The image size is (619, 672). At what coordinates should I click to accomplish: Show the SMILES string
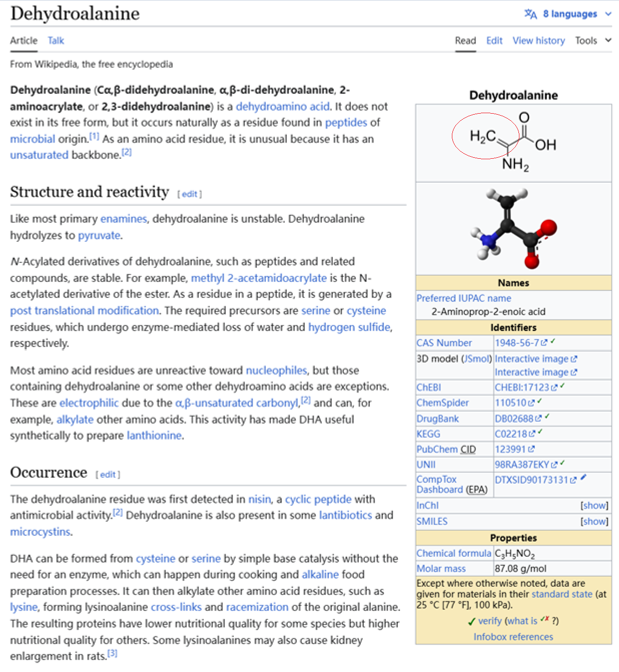click(594, 522)
